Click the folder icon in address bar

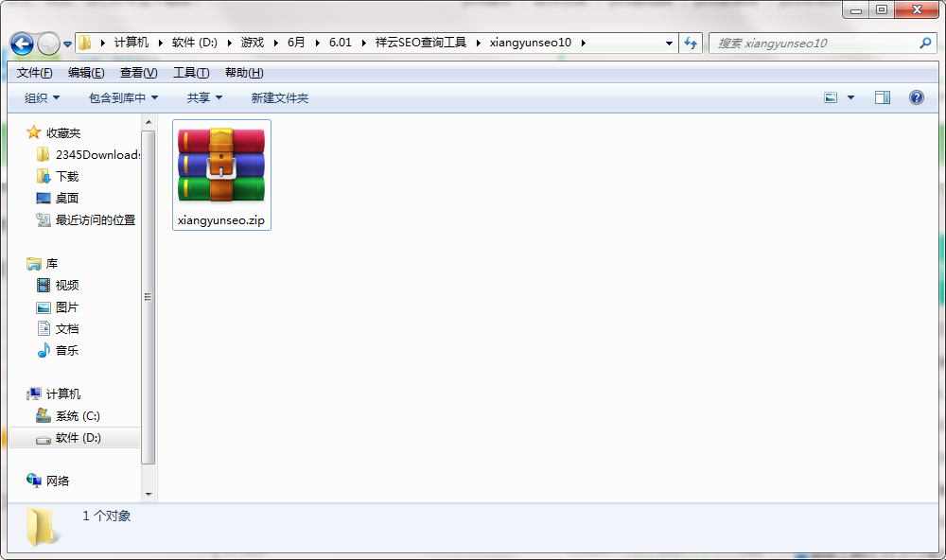tap(85, 43)
